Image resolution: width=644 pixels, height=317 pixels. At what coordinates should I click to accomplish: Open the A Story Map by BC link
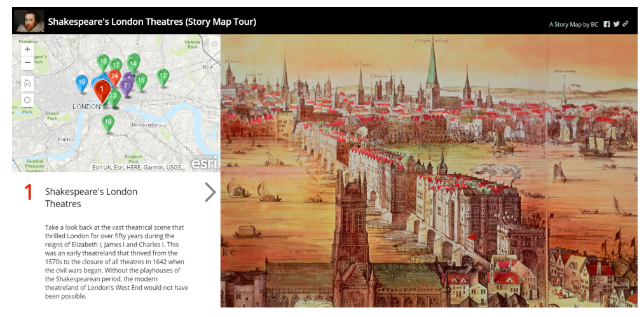573,24
